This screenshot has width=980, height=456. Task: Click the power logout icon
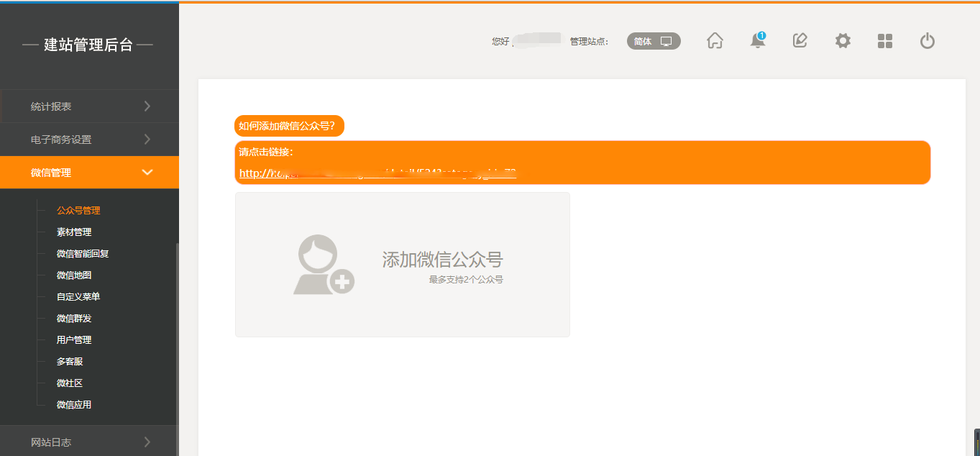tap(927, 41)
